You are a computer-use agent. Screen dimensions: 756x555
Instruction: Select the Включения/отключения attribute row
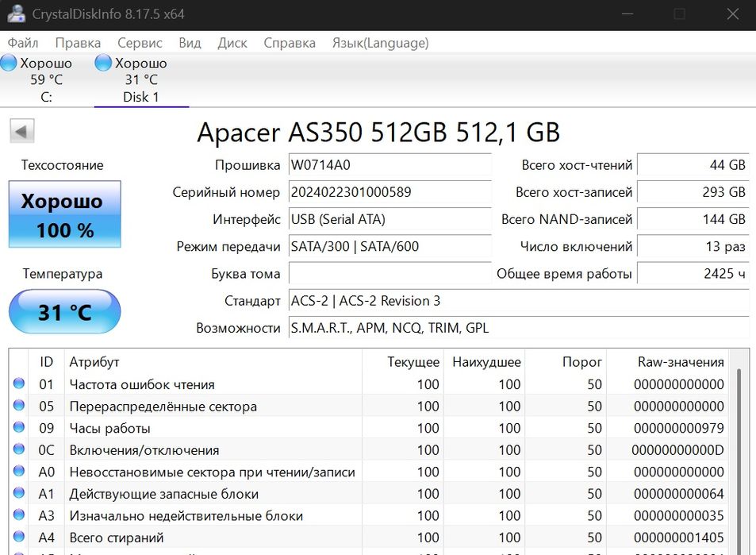tap(370, 449)
